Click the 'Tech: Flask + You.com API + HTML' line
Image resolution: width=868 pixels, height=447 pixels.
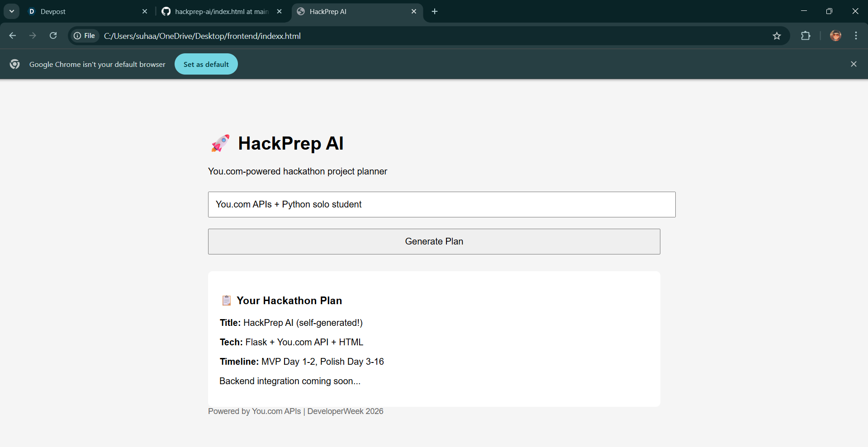tap(292, 342)
